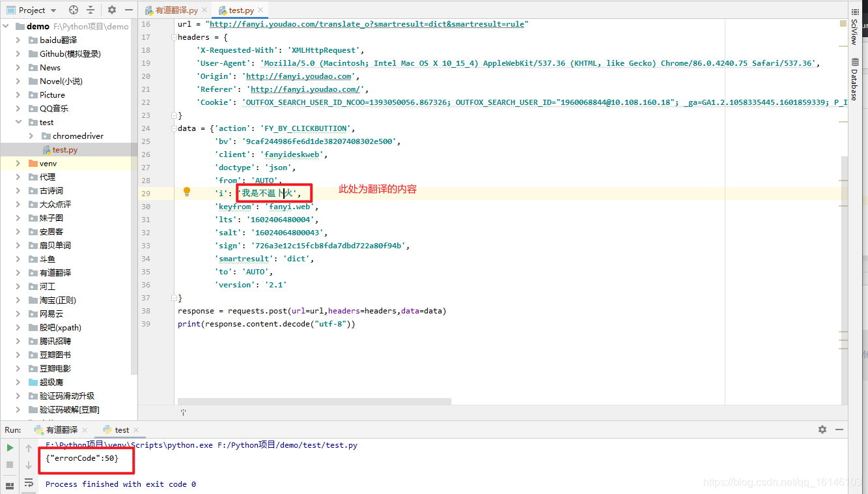Click the print statement on line 39
The height and width of the screenshot is (494, 868).
[x=266, y=324]
